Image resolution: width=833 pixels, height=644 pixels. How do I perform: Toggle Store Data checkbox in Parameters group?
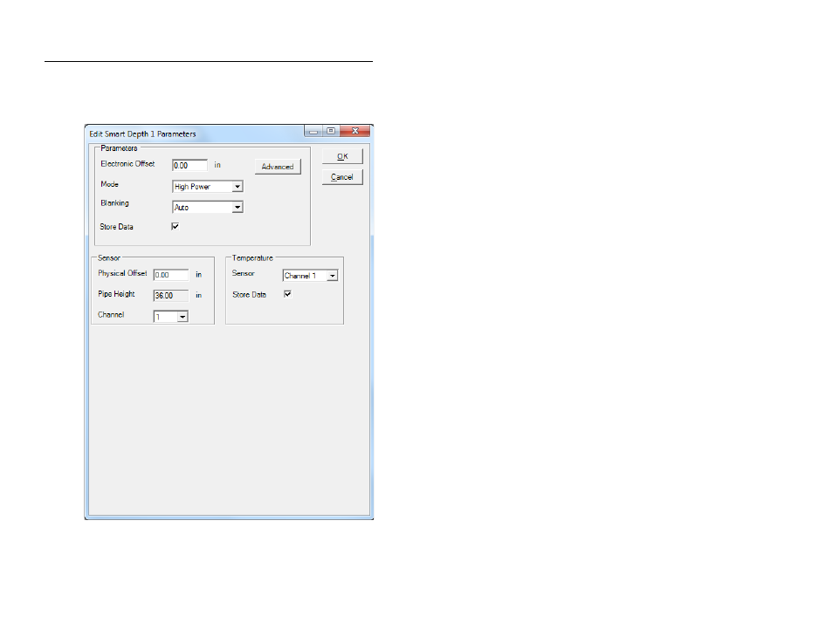176,227
